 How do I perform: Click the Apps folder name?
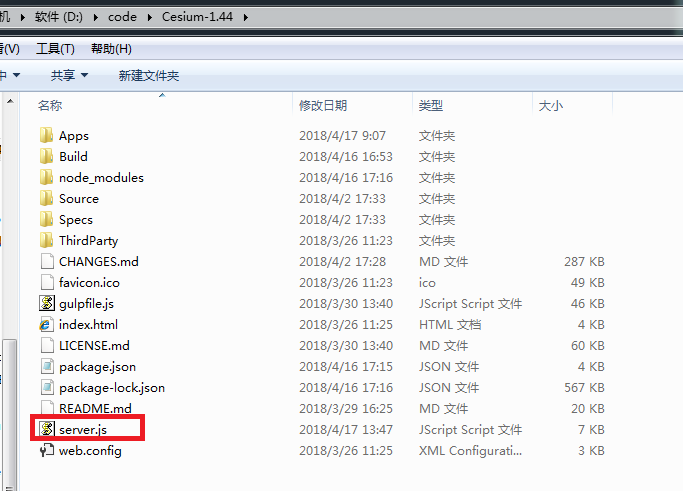[x=74, y=136]
